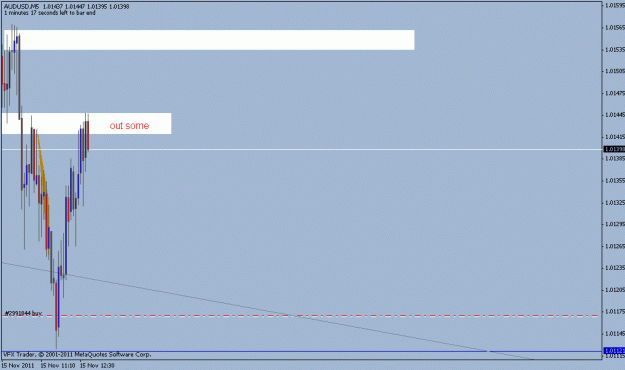Click the 1.01295 price axis label
Viewport: 625px width, 370px height.
tap(615, 224)
